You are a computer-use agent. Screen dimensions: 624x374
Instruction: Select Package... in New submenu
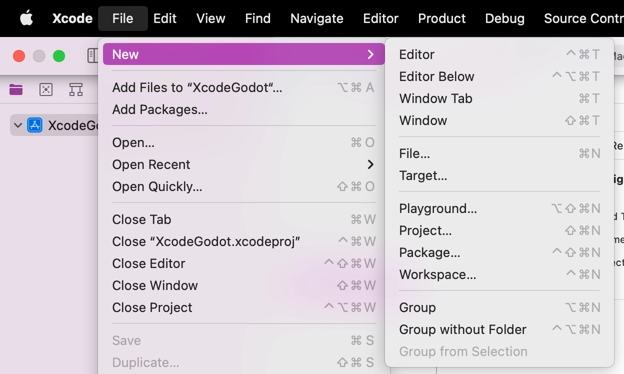(x=499, y=252)
